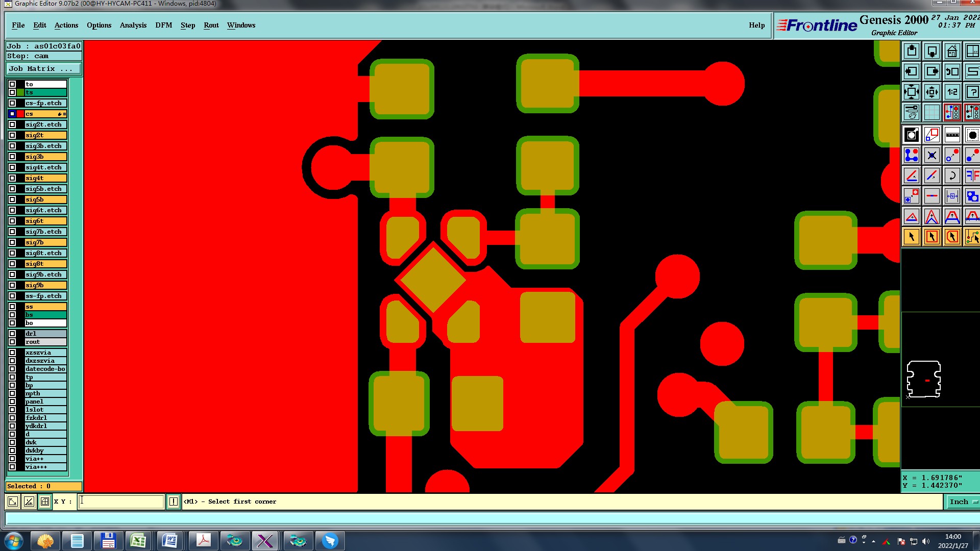
Task: Click the red cs layer color swatch
Action: 20,114
